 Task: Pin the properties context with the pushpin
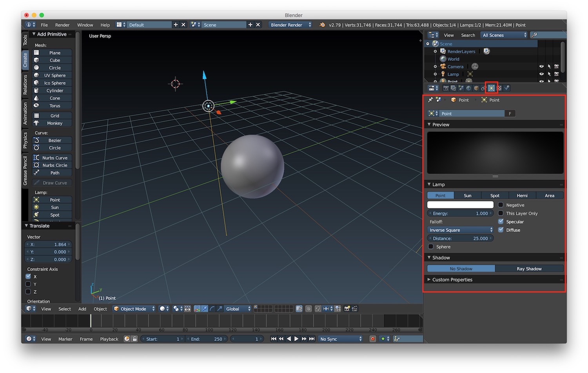[x=430, y=100]
